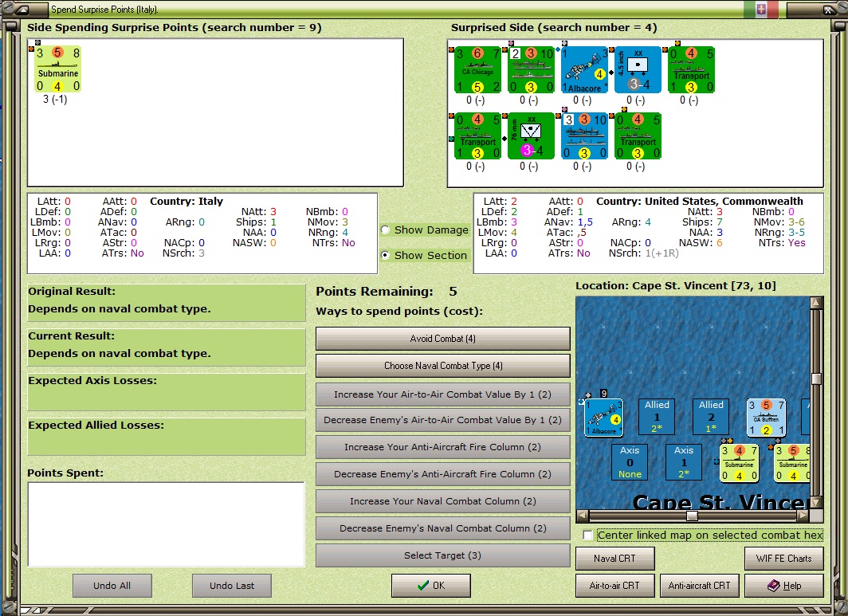Click the CA Suffren counter on map
The image size is (848, 616).
coord(766,418)
